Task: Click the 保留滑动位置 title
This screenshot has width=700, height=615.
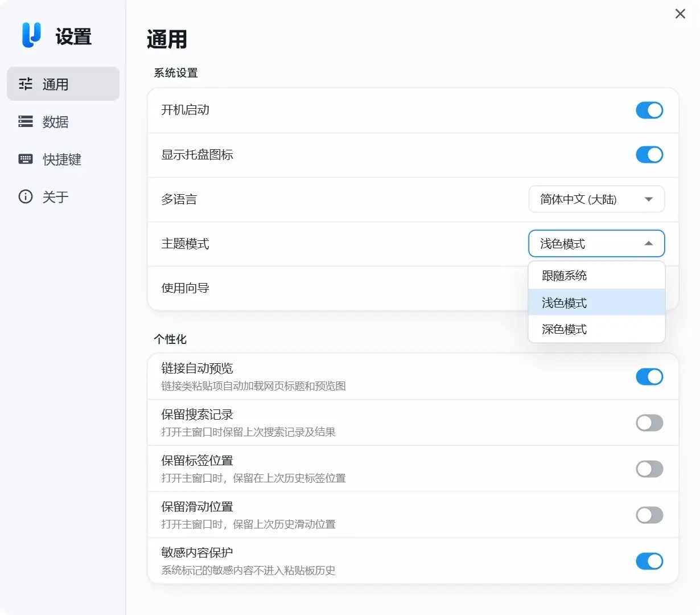Action: [197, 507]
